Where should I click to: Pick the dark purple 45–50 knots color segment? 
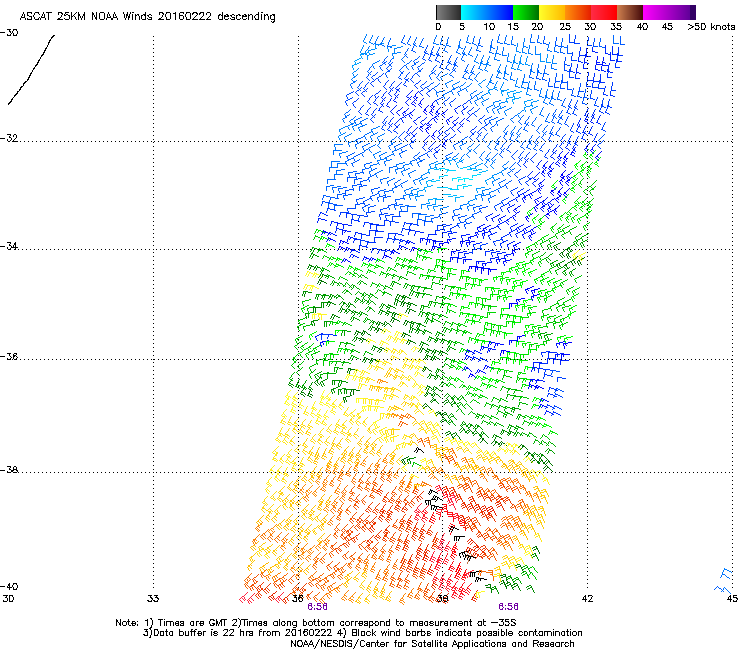[682, 12]
